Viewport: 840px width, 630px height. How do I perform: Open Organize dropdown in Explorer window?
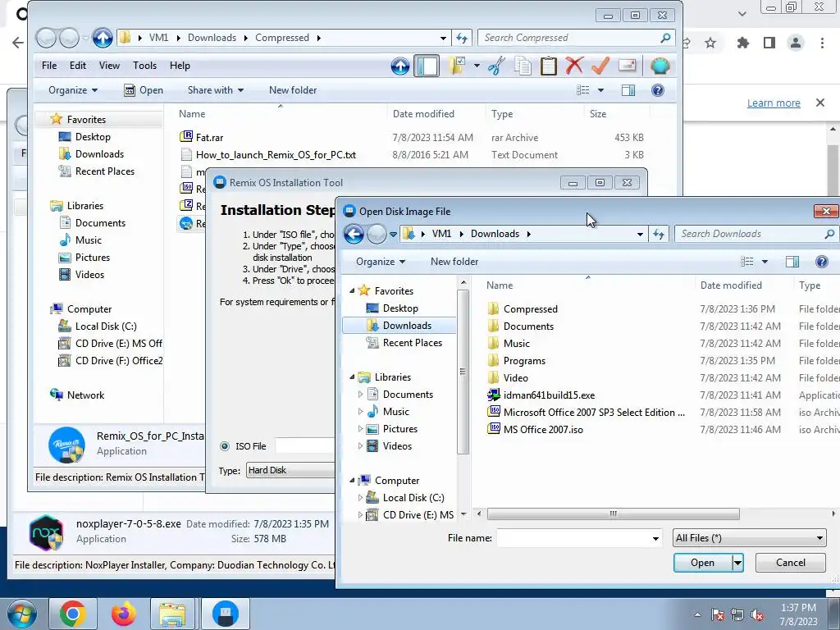pyautogui.click(x=73, y=90)
